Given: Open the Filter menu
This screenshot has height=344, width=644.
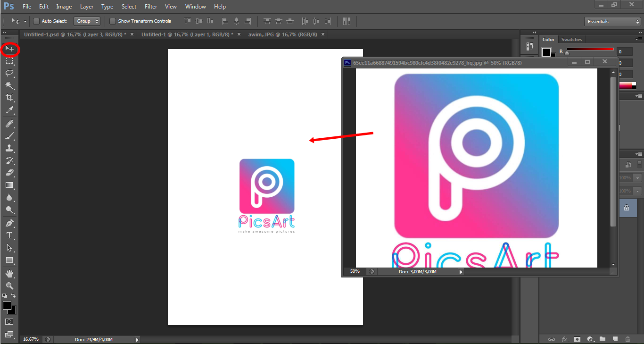Looking at the screenshot, I should coord(151,7).
